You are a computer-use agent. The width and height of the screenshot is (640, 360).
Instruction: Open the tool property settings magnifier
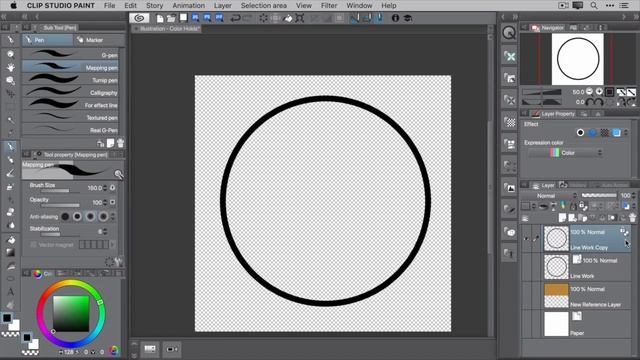(119, 174)
